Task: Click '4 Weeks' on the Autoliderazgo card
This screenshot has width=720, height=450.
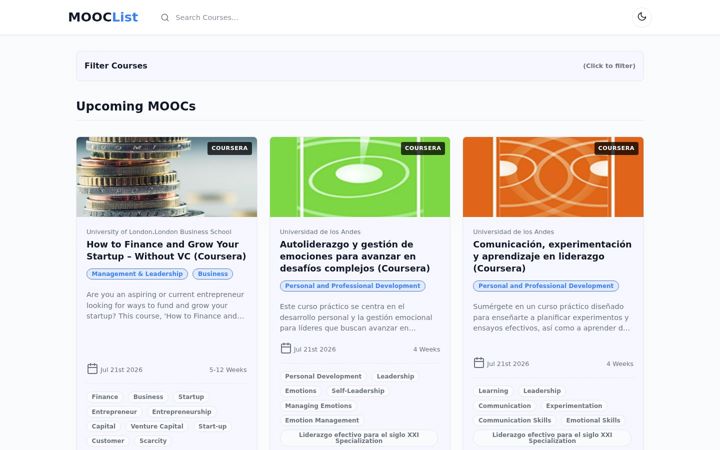Action: coord(426,349)
